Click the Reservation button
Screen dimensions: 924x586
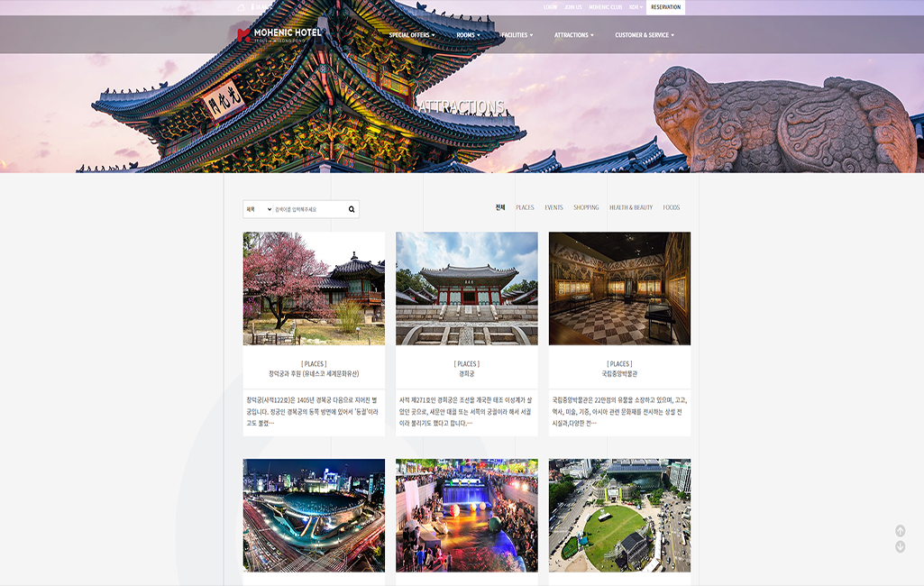666,7
